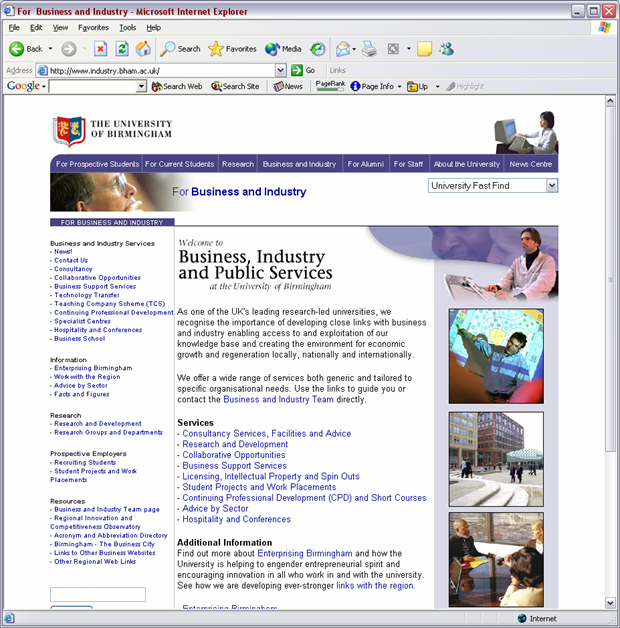Viewport: 620px width, 628px height.
Task: Click the Google toolbar logo
Action: [23, 86]
